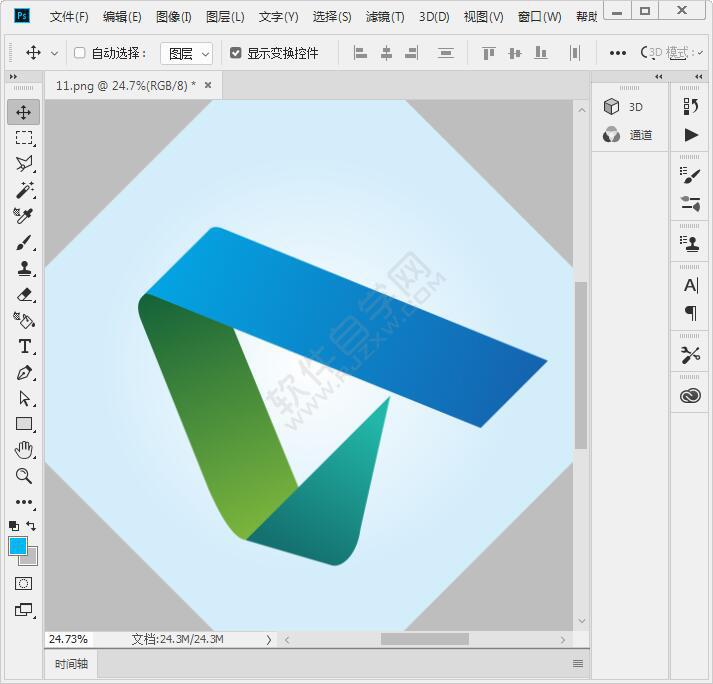Toggle Quick Mask mode
This screenshot has width=713, height=684.
point(23,583)
